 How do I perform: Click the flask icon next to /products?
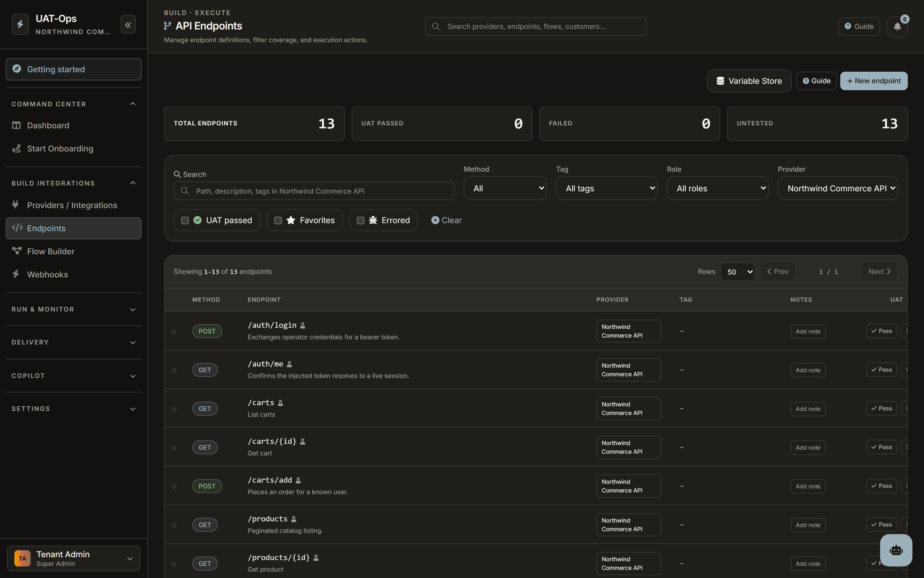tap(294, 519)
